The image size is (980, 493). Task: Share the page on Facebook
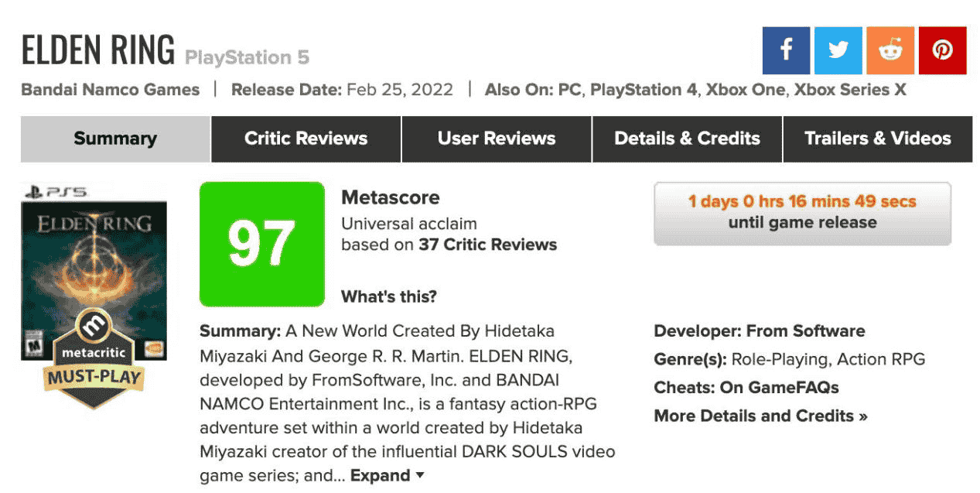click(786, 50)
